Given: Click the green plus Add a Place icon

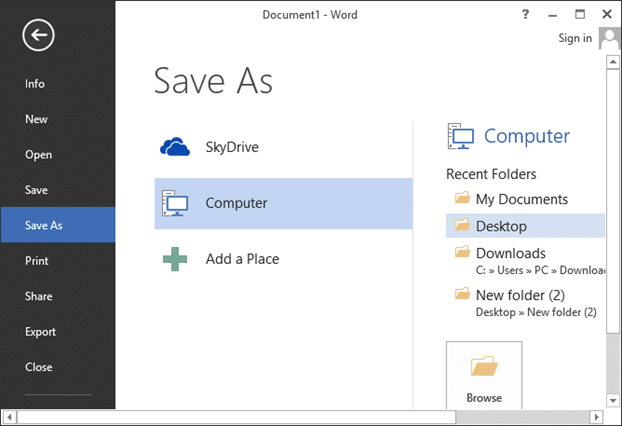Looking at the screenshot, I should (175, 259).
